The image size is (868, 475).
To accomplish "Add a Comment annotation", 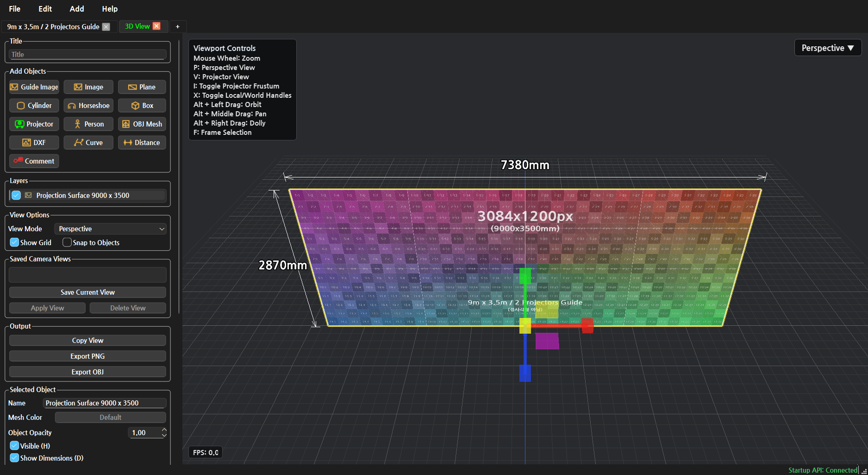I will point(34,161).
